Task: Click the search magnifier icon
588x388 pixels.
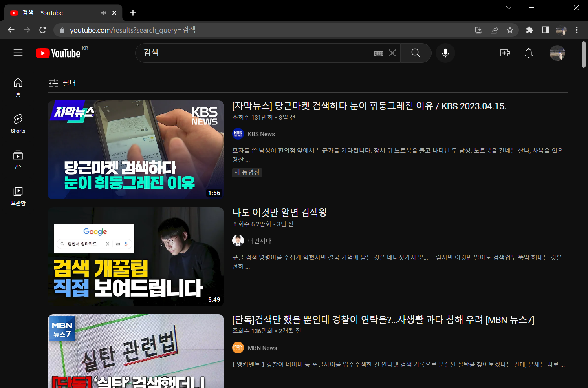Action: click(x=416, y=53)
